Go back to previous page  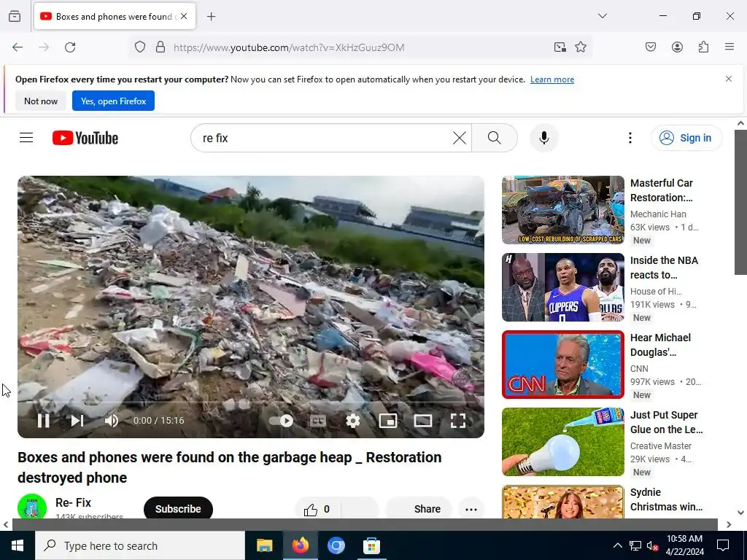pyautogui.click(x=18, y=47)
